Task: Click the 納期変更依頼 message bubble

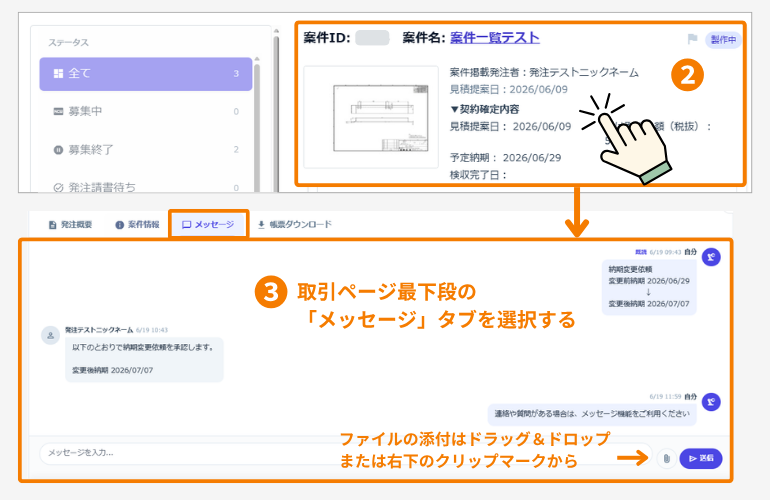Action: click(649, 287)
